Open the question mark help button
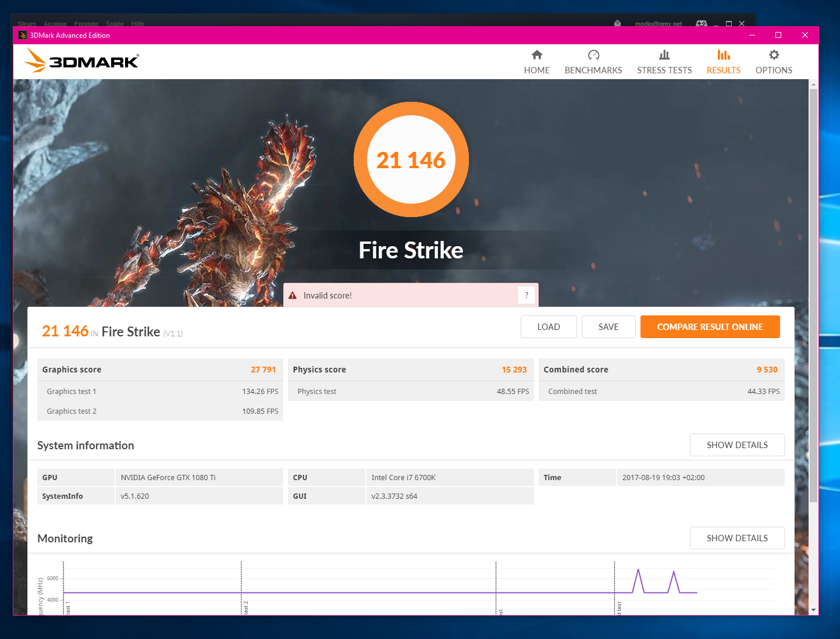Viewport: 840px width, 639px height. tap(526, 295)
